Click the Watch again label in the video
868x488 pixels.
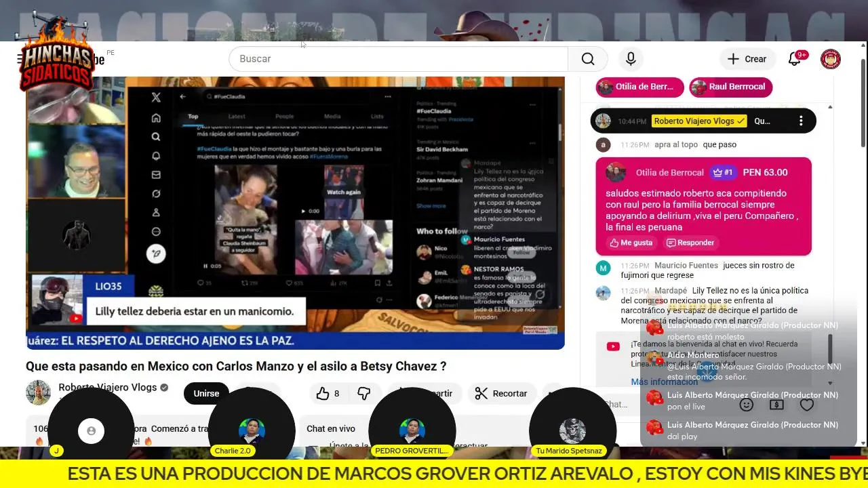344,192
